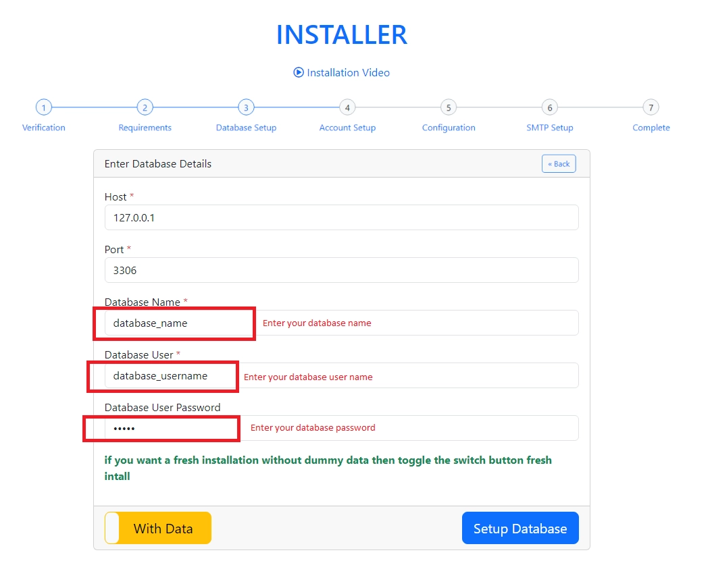
Task: Click the INSTALLER title
Action: (x=342, y=35)
